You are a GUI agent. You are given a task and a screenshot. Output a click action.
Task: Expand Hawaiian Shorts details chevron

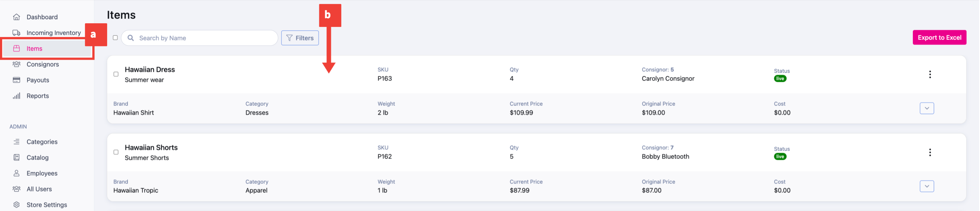click(x=927, y=186)
